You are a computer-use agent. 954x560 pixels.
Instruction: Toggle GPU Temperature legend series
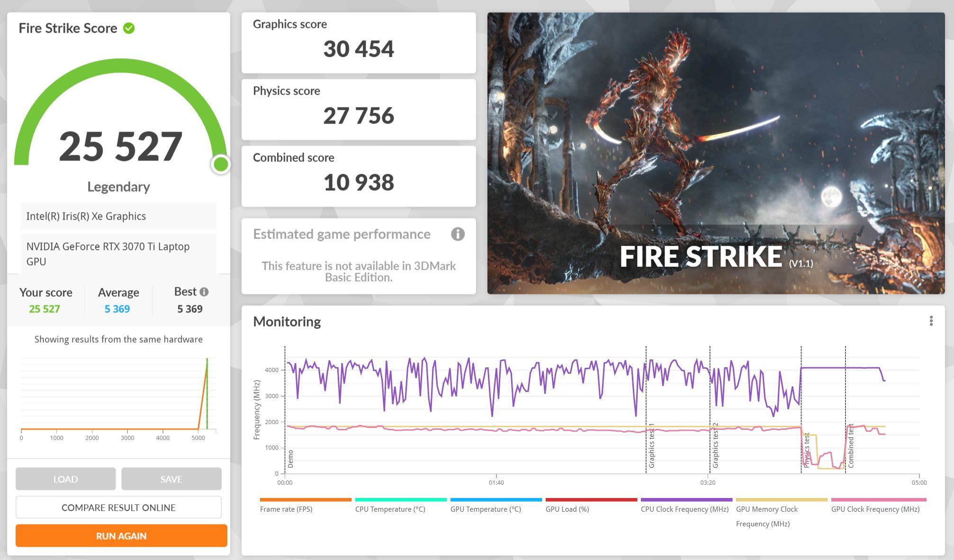486,509
